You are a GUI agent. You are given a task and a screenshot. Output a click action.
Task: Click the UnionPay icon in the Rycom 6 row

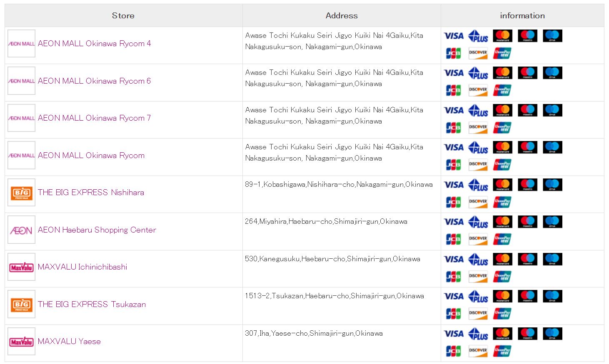pos(502,90)
